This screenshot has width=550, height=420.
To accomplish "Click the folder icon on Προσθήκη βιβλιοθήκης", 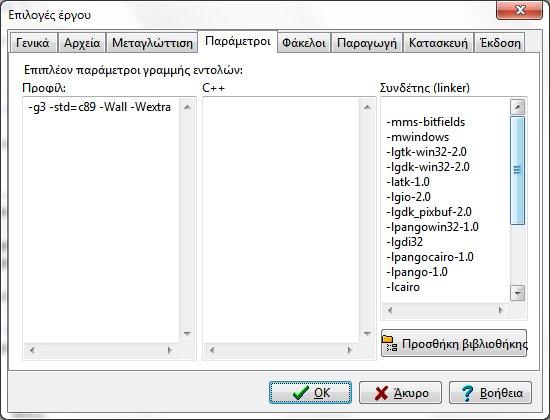I will pos(390,344).
